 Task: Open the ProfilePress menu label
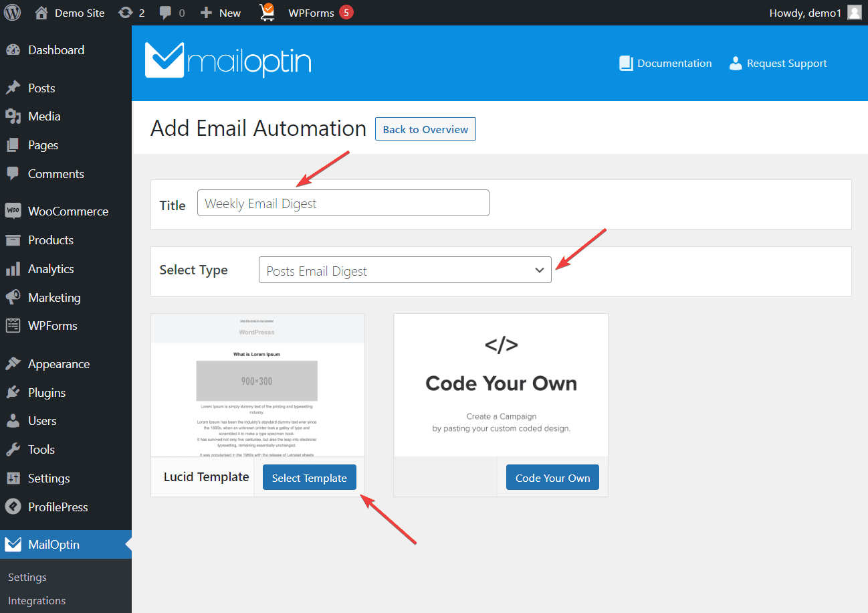point(58,507)
